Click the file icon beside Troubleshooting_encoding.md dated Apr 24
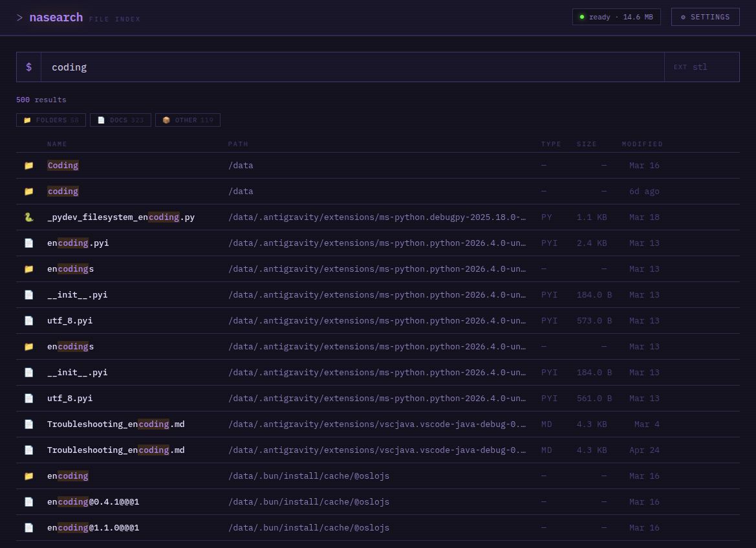 (x=29, y=450)
